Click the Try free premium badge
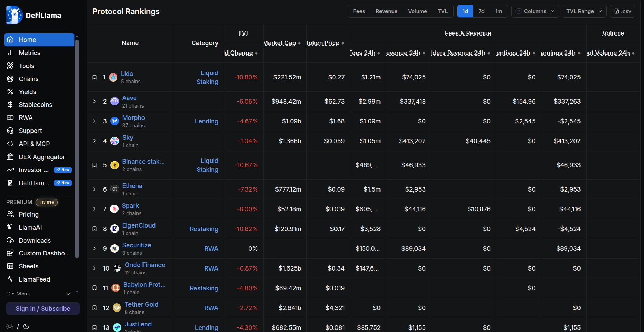 [47, 202]
